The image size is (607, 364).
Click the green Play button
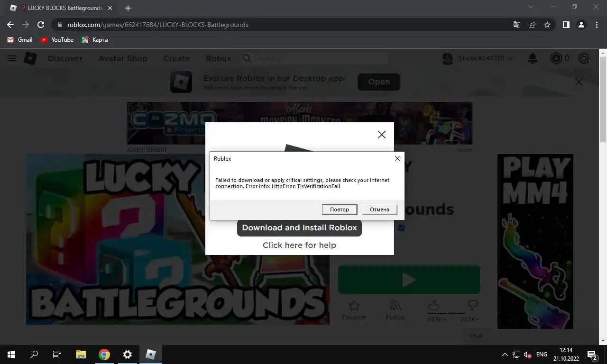click(409, 280)
